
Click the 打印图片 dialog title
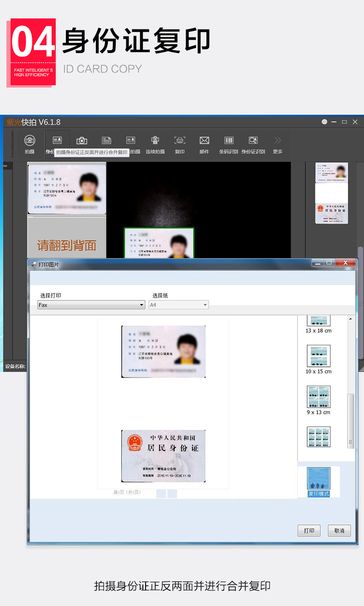(49, 265)
